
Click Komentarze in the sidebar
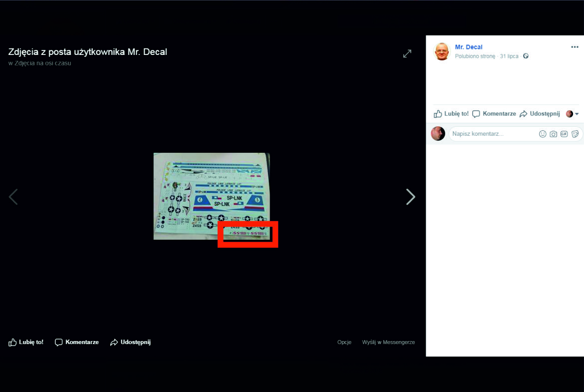[494, 114]
